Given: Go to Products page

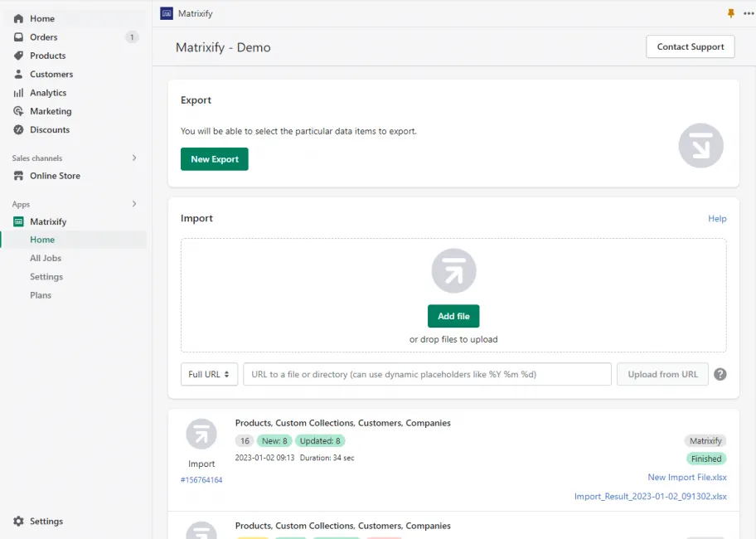Looking at the screenshot, I should (x=48, y=56).
